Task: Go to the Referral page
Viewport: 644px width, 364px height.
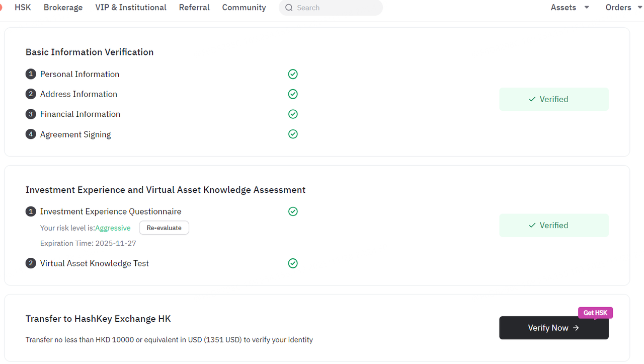Action: tap(194, 8)
